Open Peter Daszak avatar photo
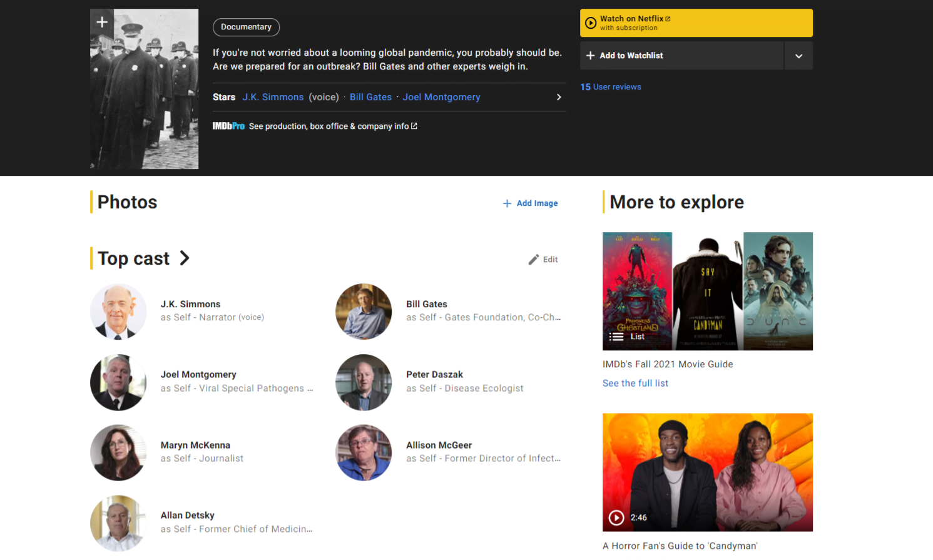This screenshot has width=933, height=560. pos(364,382)
